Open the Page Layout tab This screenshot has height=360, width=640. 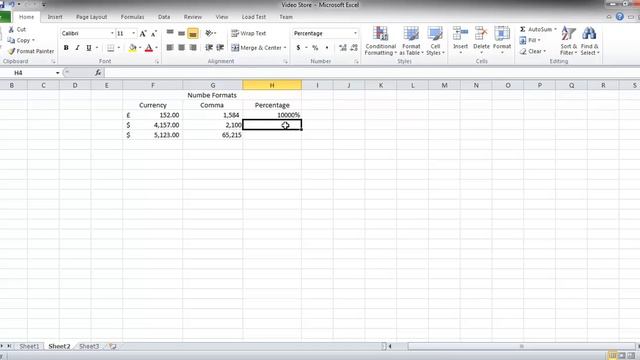pyautogui.click(x=91, y=17)
